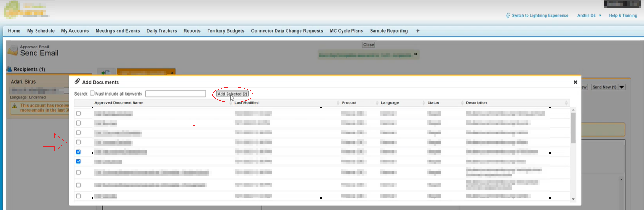The image size is (644, 210).
Task: Click the X on the orange email tab
Action: pos(172,72)
